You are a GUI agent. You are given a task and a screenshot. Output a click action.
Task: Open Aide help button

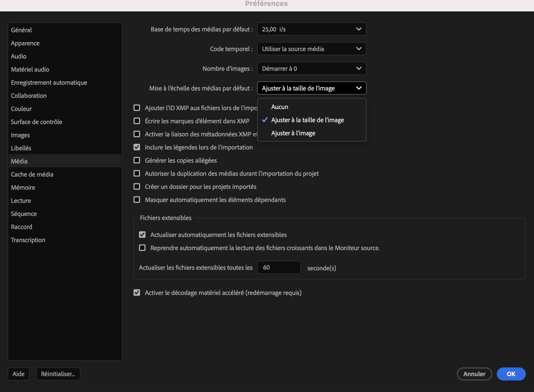point(19,374)
